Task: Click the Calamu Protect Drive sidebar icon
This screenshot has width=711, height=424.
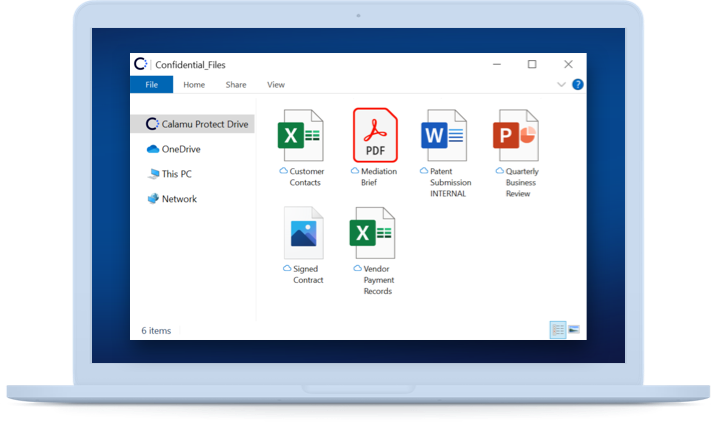Action: click(x=152, y=124)
